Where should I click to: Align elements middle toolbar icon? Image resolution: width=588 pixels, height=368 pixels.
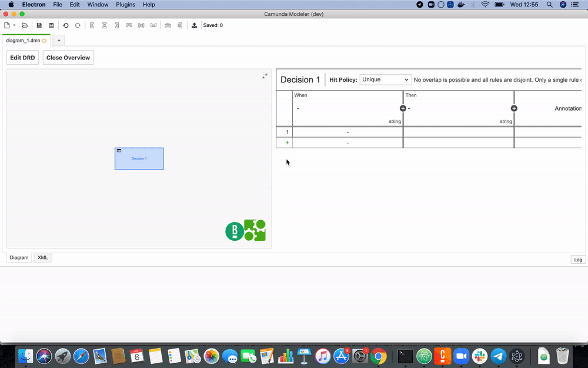pos(141,25)
